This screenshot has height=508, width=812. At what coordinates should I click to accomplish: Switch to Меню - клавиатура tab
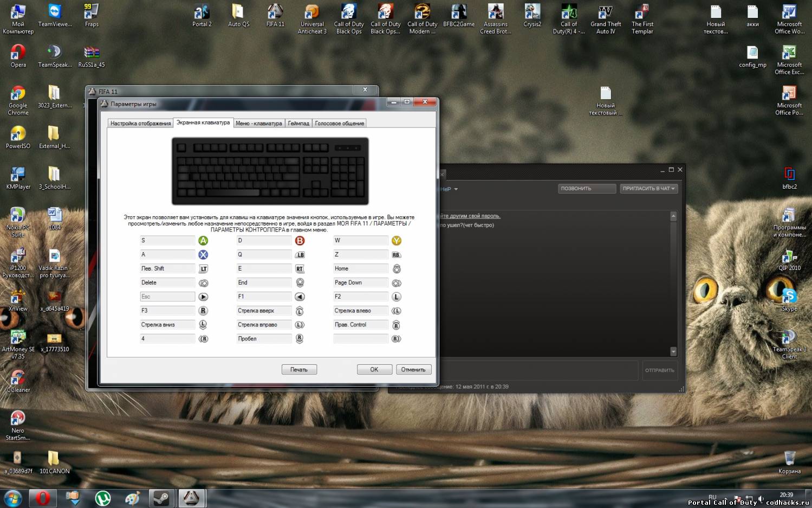[259, 123]
